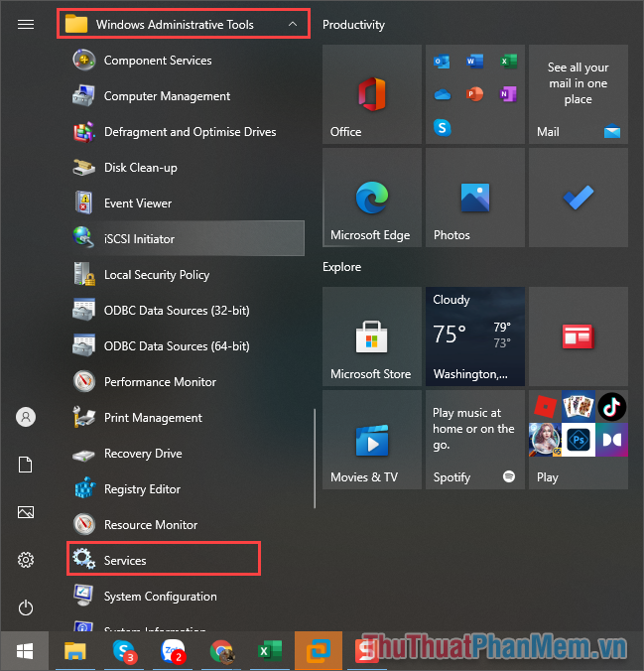Open the Mail tile
This screenshot has height=671, width=644.
point(579,94)
